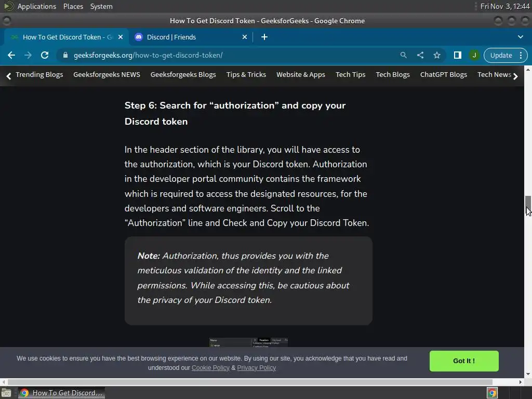Click horizontal scrollbar left arrow
Screen dimensions: 532x399
[x=4, y=382]
